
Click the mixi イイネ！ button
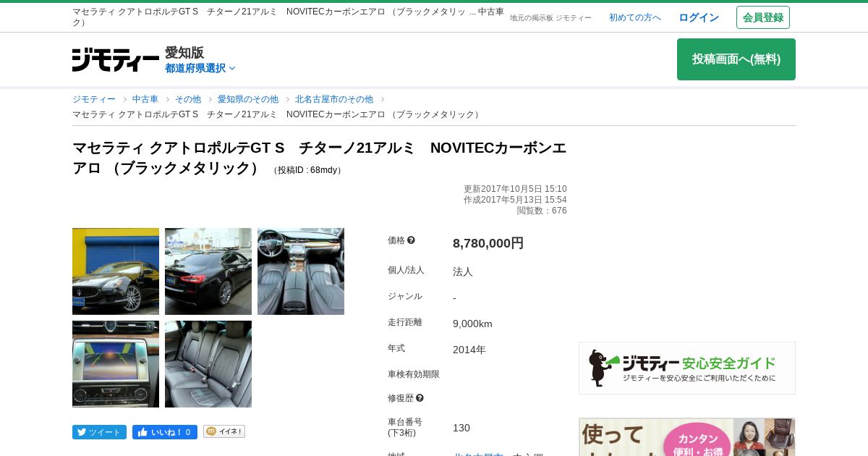click(224, 431)
